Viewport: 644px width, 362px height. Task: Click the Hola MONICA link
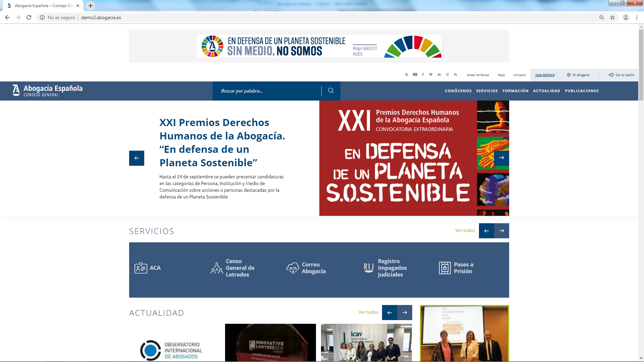click(x=545, y=75)
